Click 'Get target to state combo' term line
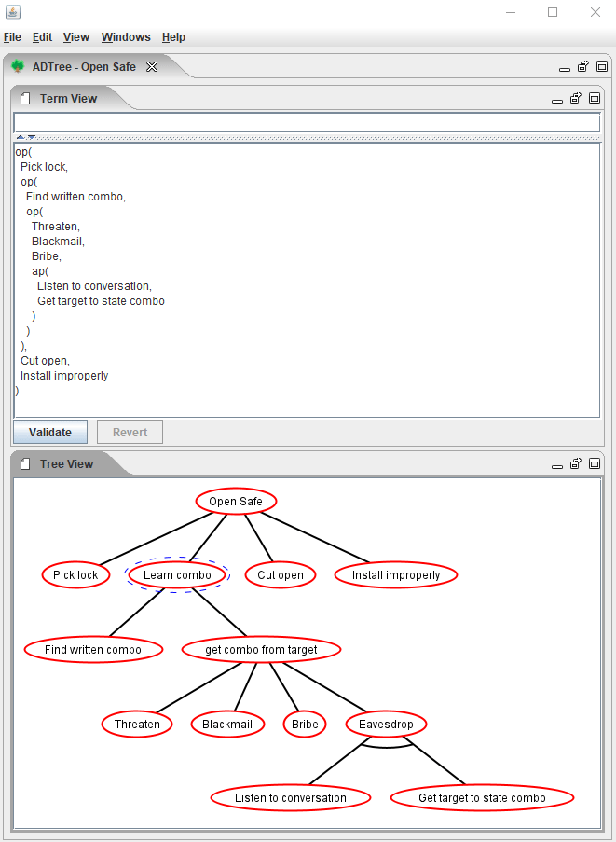The height and width of the screenshot is (842, 616). click(x=101, y=301)
